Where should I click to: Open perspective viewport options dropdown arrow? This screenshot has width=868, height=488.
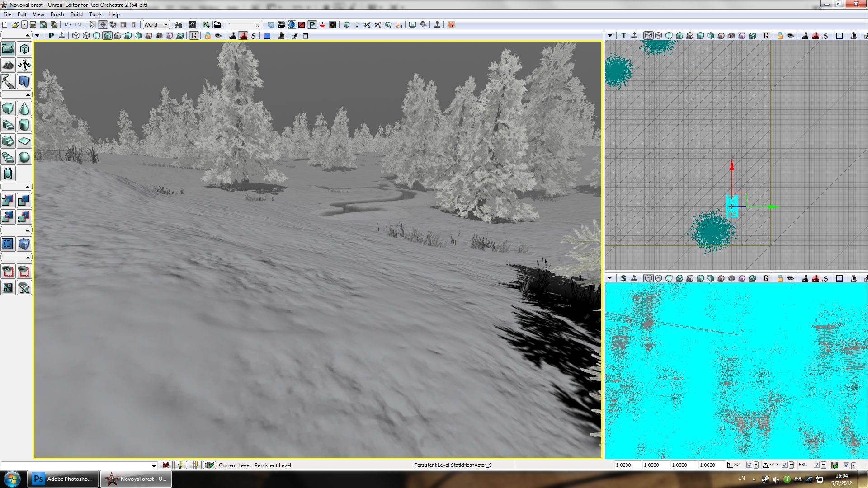(x=38, y=36)
